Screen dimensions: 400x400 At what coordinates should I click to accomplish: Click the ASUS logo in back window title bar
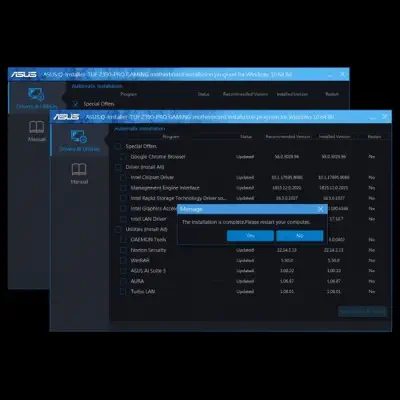click(x=24, y=74)
